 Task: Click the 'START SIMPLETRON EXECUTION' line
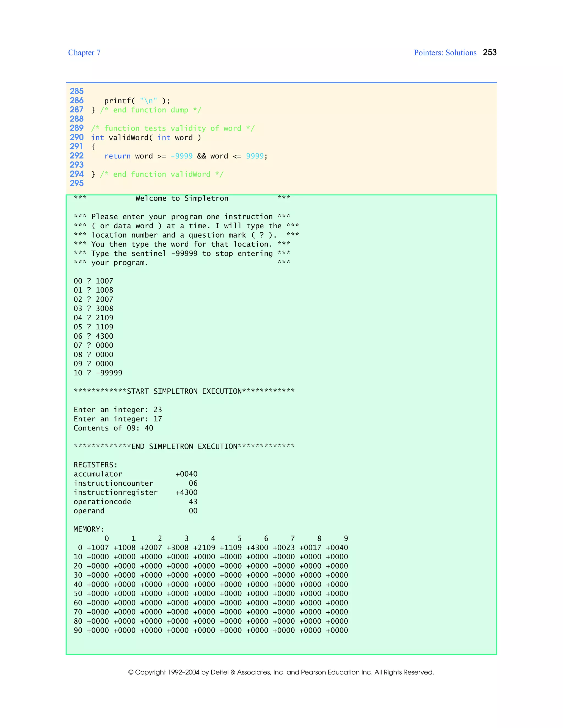184,391
